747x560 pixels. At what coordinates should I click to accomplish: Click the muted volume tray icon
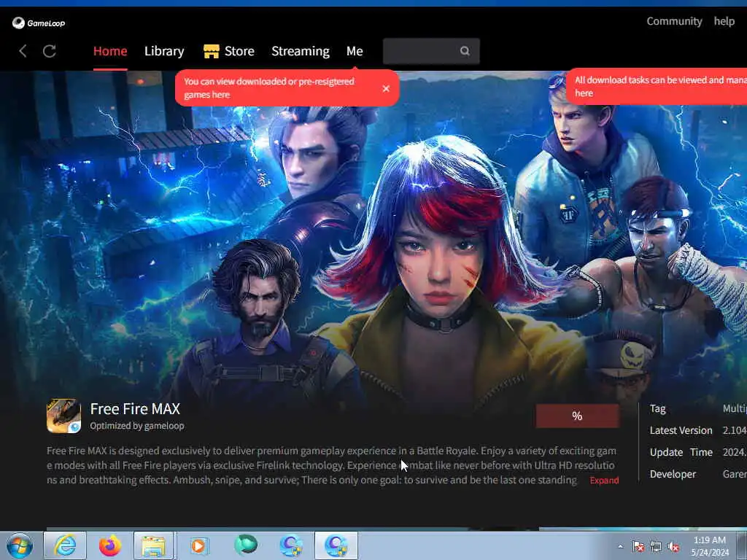tap(673, 547)
